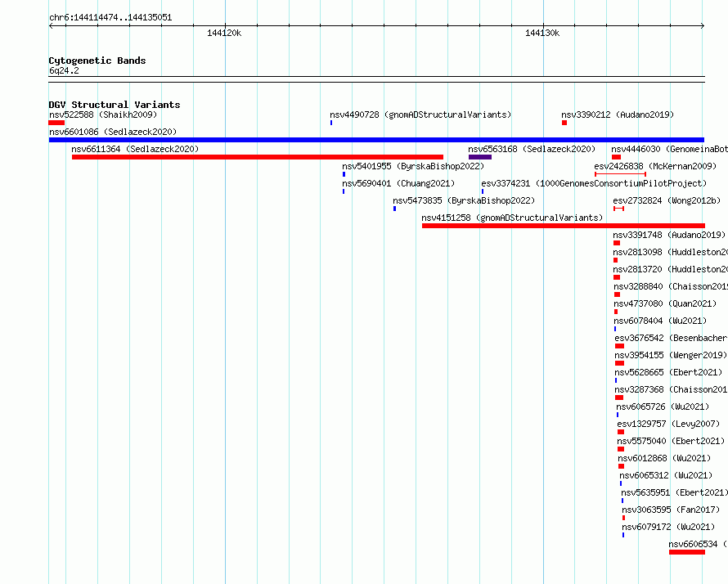
Task: Open the nsv4490728 gnomAD variant label
Action: (x=420, y=115)
